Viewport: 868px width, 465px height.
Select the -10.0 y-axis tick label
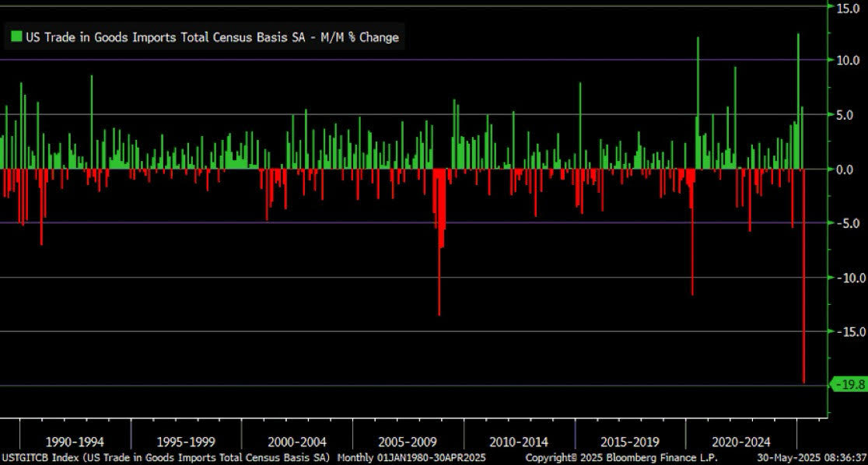tap(846, 278)
